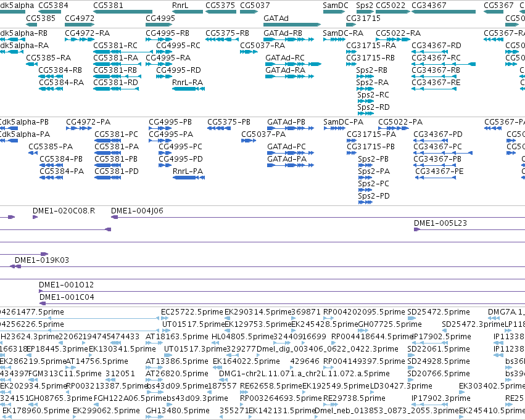Select protein SamDC-PA
The image size is (525, 420).
tap(334, 128)
